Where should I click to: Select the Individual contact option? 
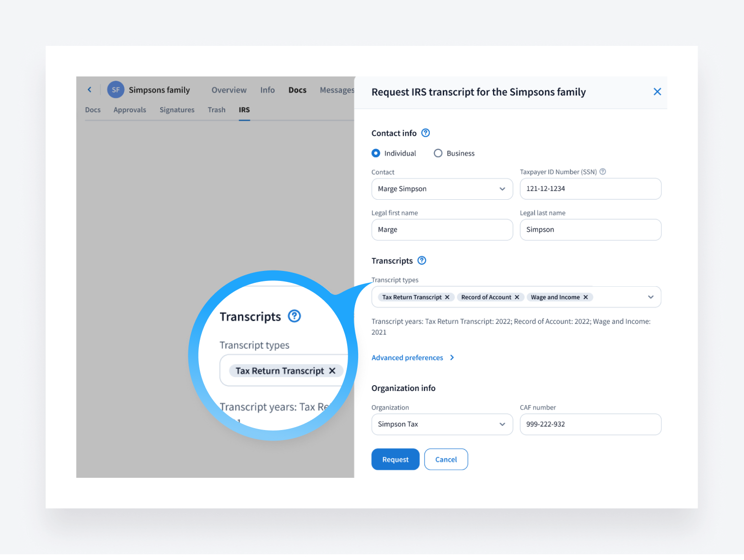376,153
